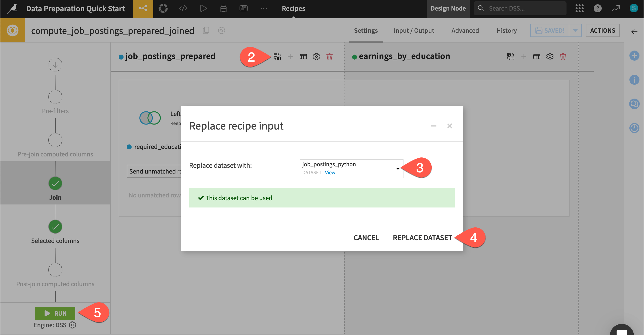
Task: Open earnings_by_education settings gear
Action: point(550,57)
